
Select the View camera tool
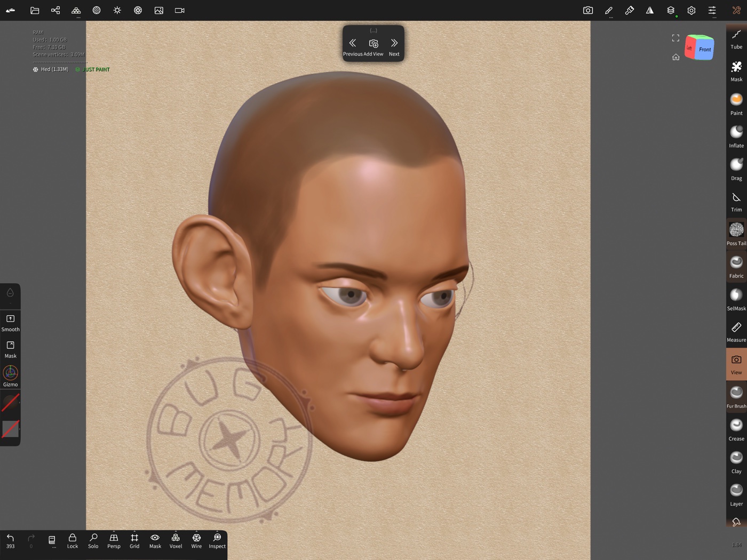(736, 364)
